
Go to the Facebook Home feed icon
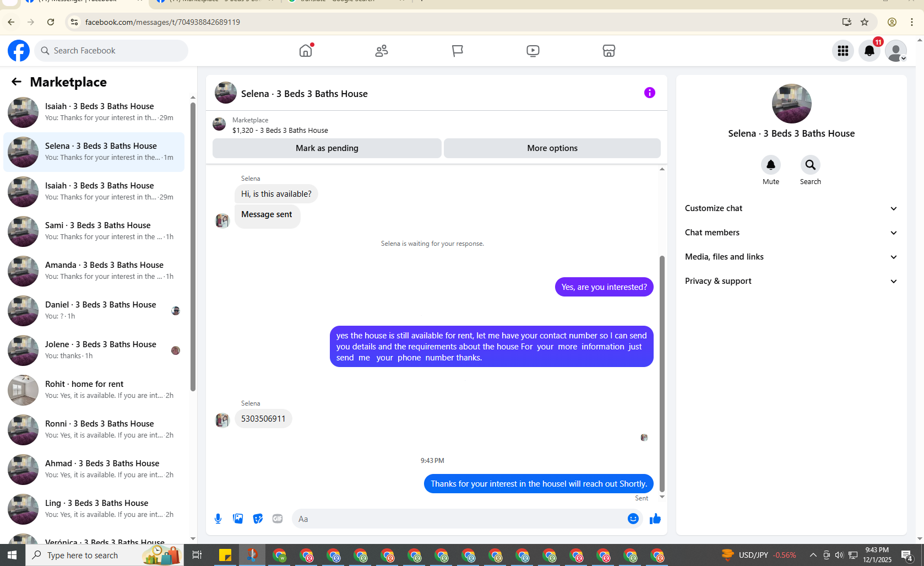point(306,51)
